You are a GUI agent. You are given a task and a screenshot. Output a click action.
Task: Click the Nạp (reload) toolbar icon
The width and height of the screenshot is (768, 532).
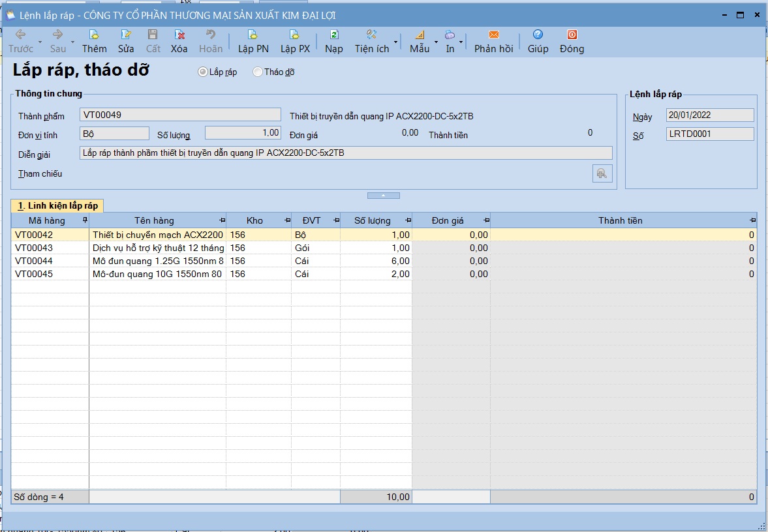[x=333, y=35]
